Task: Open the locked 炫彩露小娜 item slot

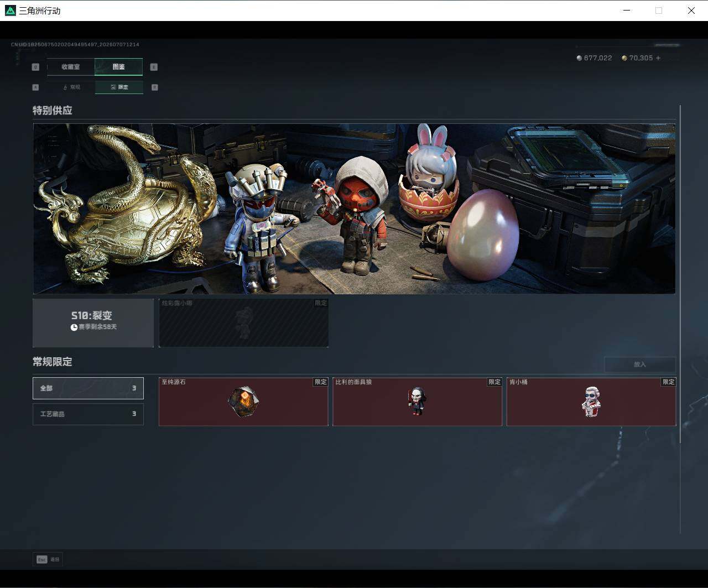Action: pos(243,323)
